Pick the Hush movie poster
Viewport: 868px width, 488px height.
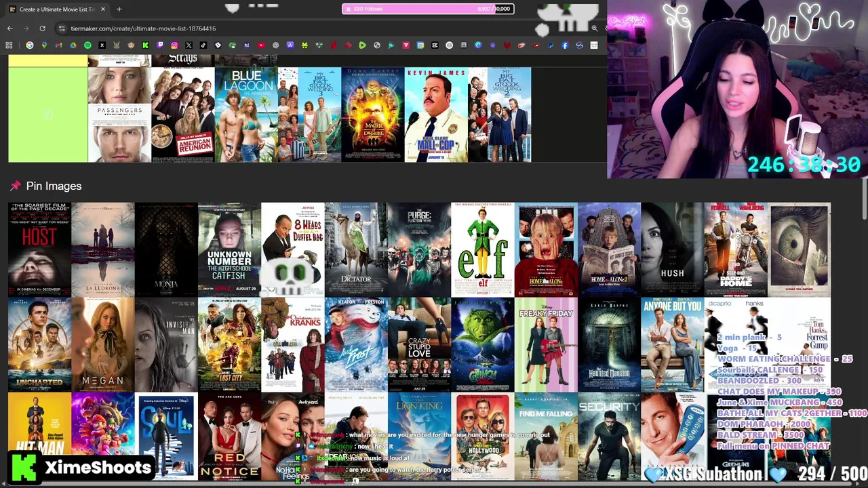[x=673, y=249]
